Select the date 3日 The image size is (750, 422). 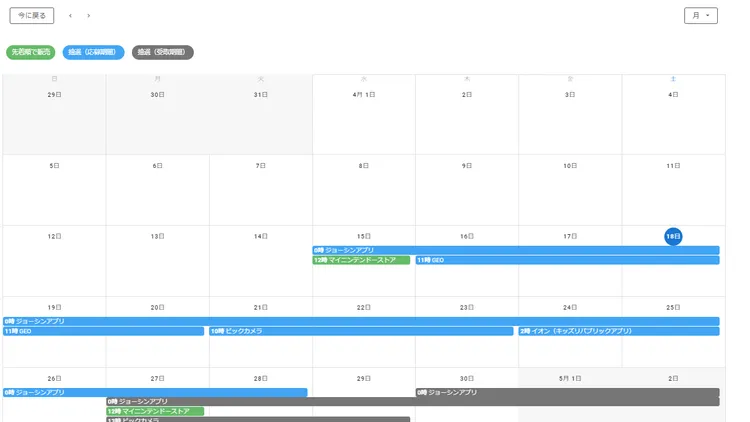click(570, 95)
